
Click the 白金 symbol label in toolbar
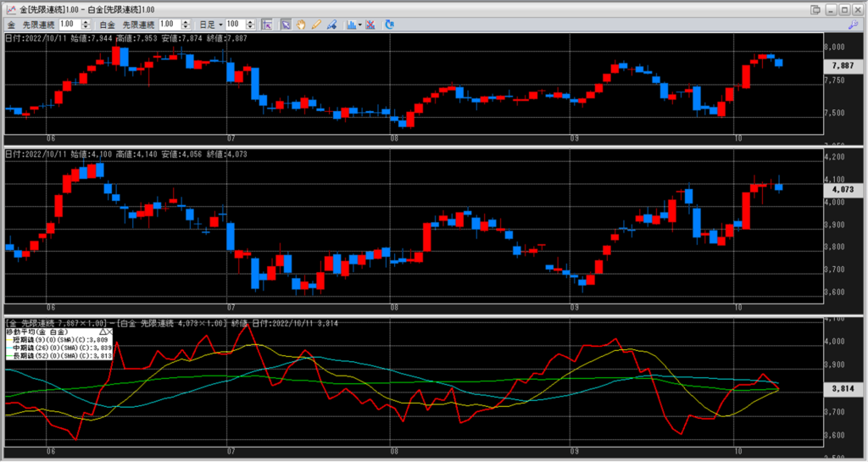(x=107, y=25)
